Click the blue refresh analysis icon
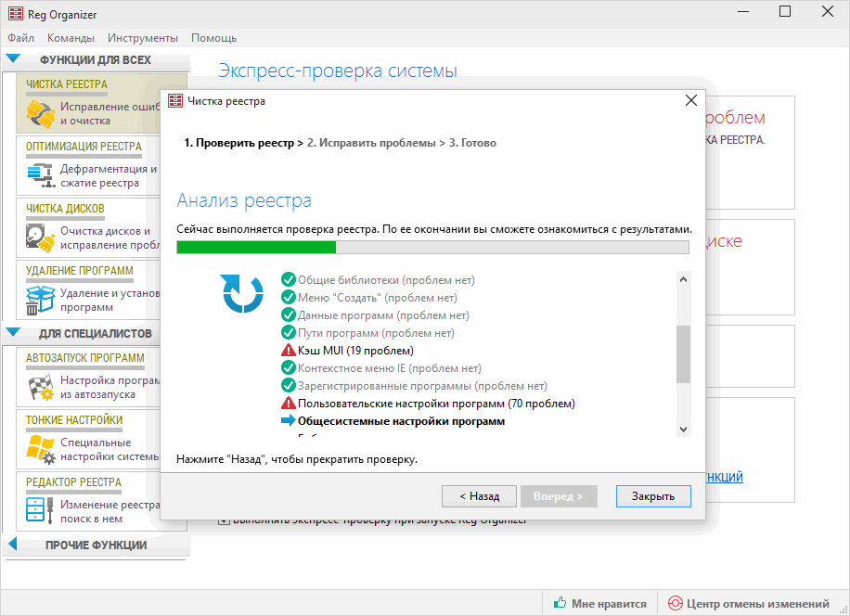The width and height of the screenshot is (850, 616). (243, 293)
